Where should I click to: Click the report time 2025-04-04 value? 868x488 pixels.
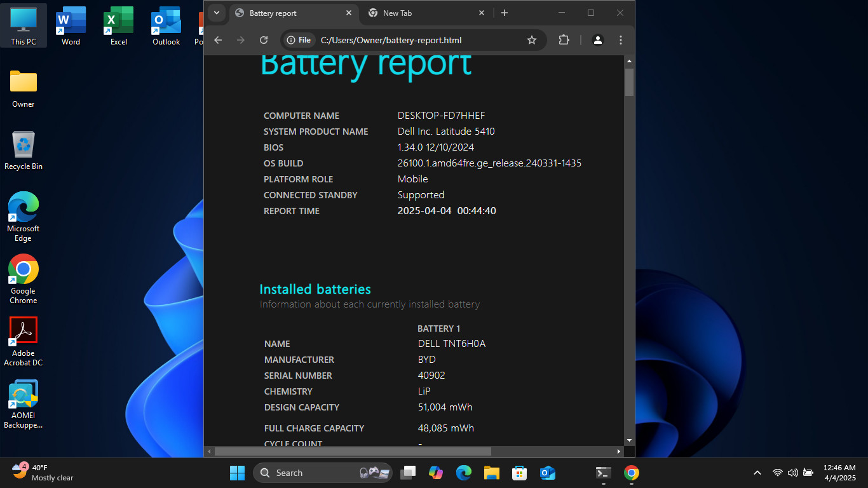click(x=447, y=211)
